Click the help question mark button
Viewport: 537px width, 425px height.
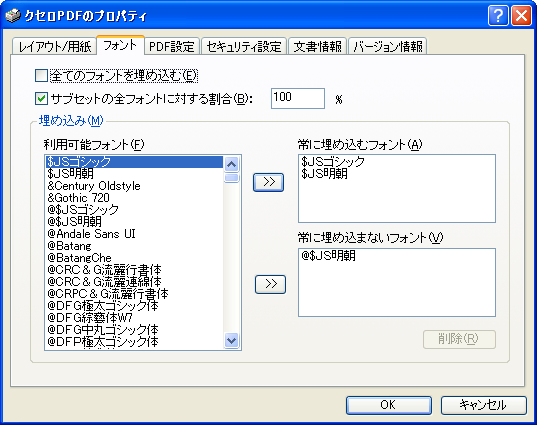(x=498, y=16)
